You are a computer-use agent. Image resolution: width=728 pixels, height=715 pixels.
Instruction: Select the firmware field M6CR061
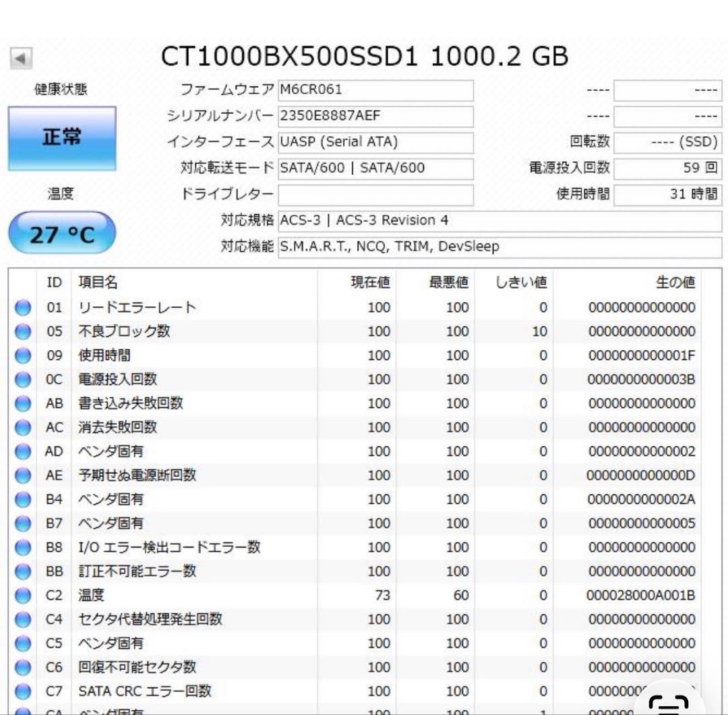(x=375, y=90)
